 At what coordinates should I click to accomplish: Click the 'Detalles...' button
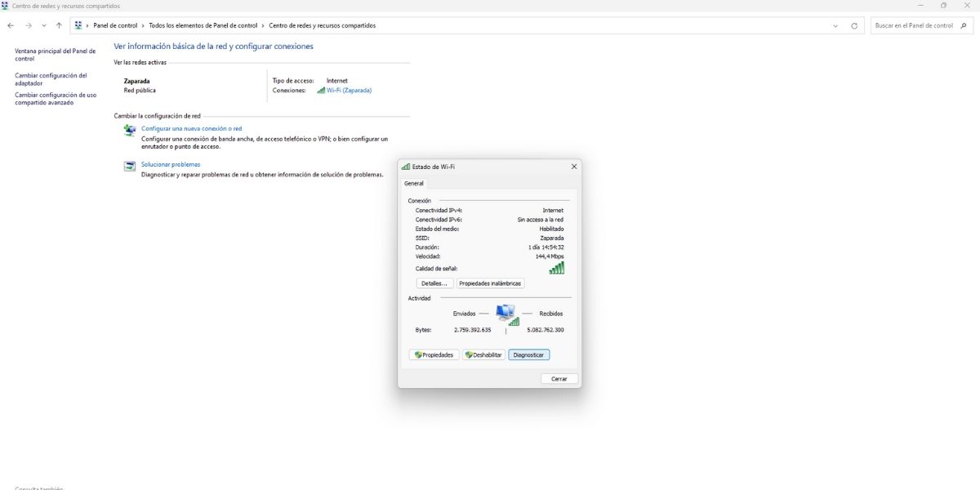(x=434, y=283)
